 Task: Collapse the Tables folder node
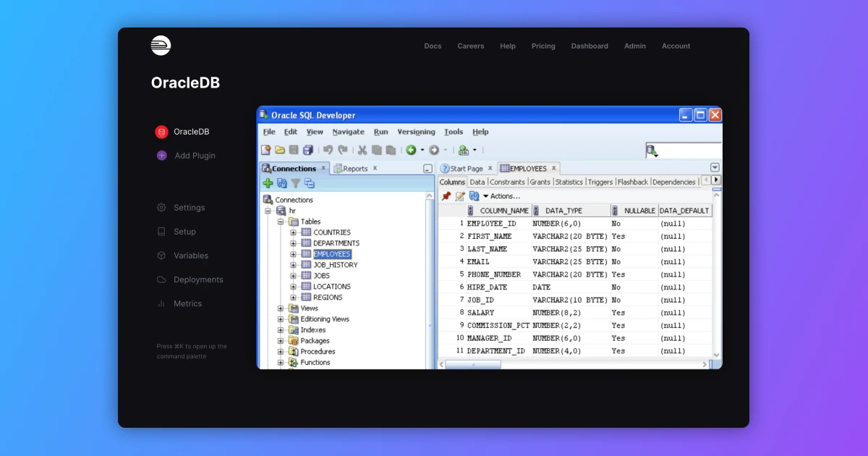pyautogui.click(x=281, y=221)
